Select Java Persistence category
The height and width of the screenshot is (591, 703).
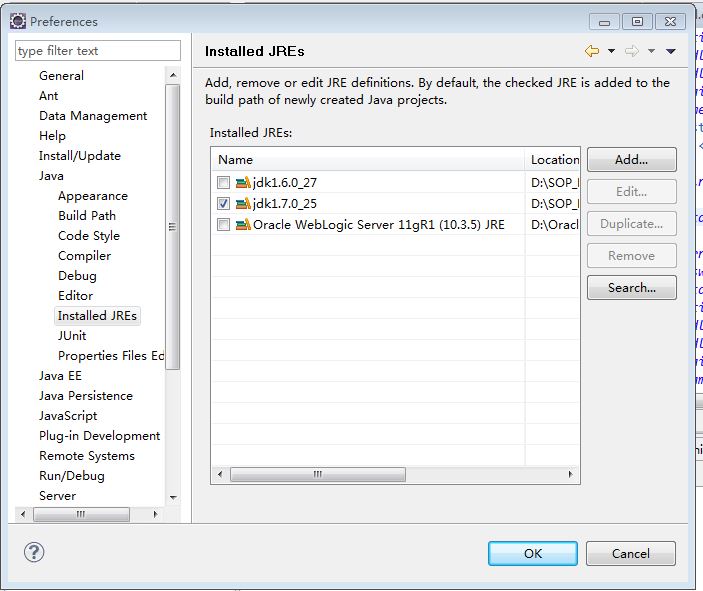tap(86, 396)
